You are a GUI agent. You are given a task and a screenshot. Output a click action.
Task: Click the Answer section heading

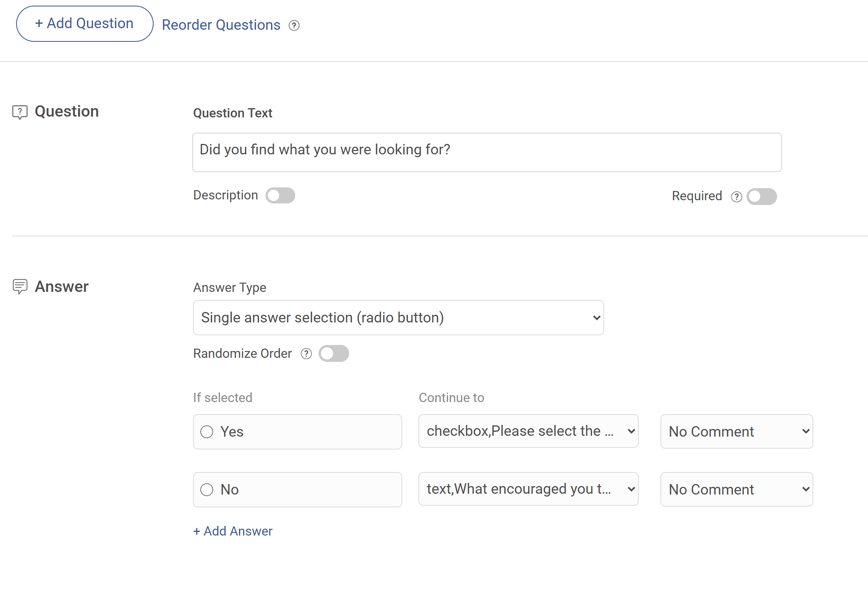(x=62, y=287)
